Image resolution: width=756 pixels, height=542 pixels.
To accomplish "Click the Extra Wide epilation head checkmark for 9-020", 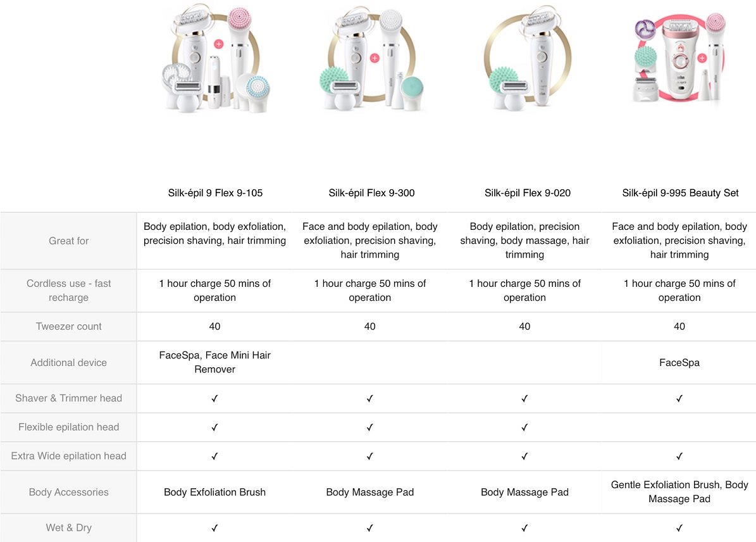I will [524, 456].
